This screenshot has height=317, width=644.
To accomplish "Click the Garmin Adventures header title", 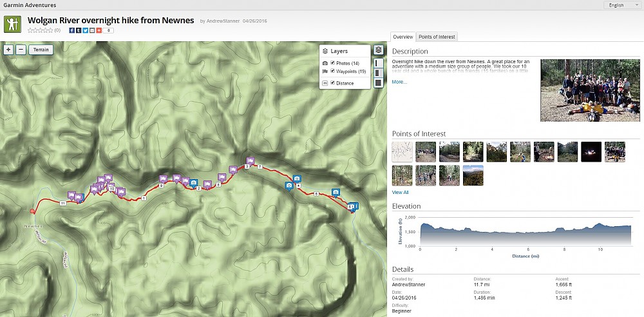I will [30, 5].
